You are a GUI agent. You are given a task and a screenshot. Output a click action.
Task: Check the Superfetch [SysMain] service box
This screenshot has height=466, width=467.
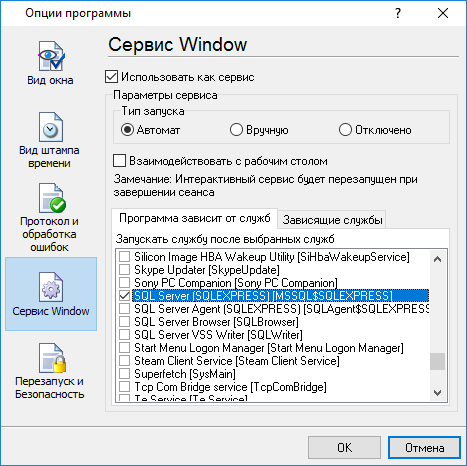(x=124, y=374)
